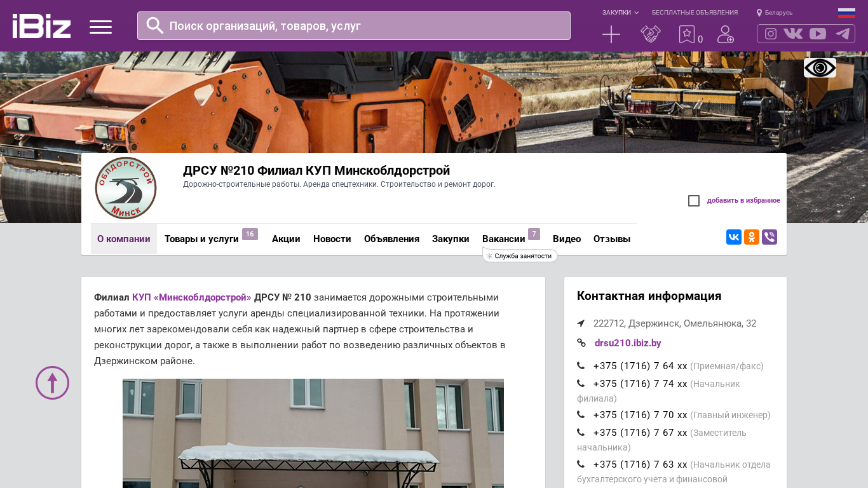868x488 pixels.
Task: Open drsu210.ibiz.by website link
Action: coord(628,343)
